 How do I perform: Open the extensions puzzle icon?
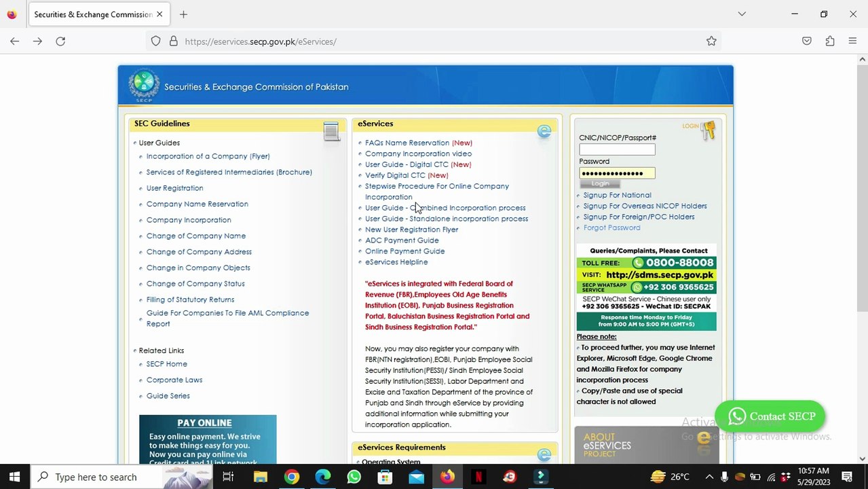(x=830, y=41)
